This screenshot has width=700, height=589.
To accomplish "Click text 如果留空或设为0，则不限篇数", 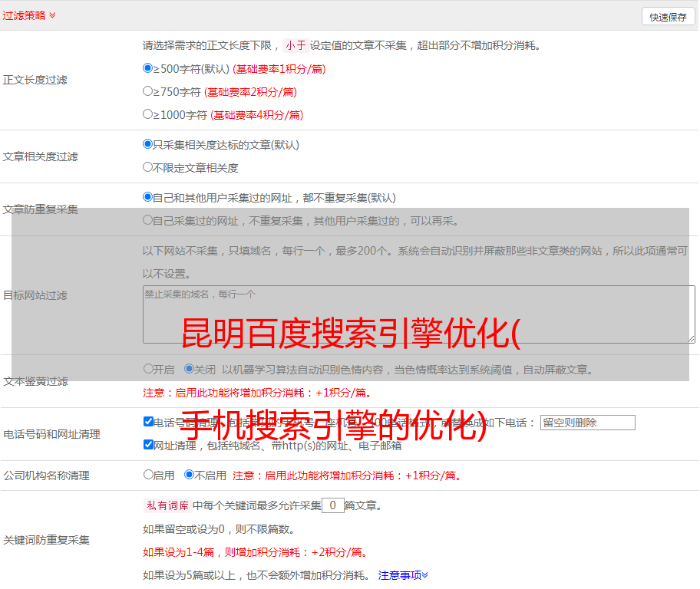I will 218,529.
